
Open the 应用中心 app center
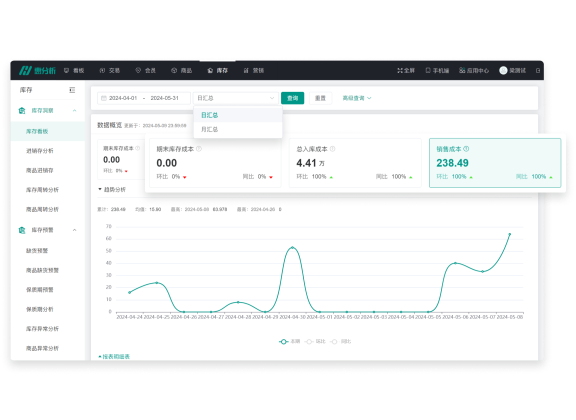pos(474,70)
